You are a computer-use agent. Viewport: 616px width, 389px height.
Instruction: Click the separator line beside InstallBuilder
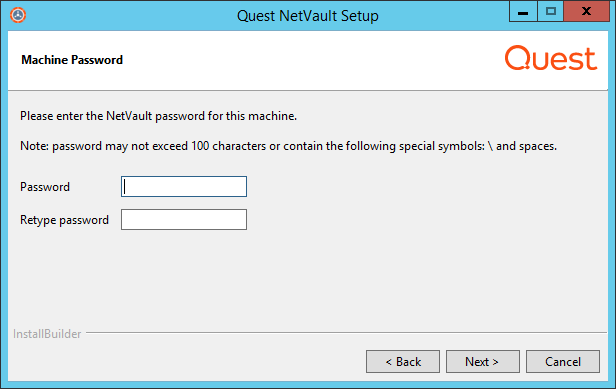click(346, 333)
